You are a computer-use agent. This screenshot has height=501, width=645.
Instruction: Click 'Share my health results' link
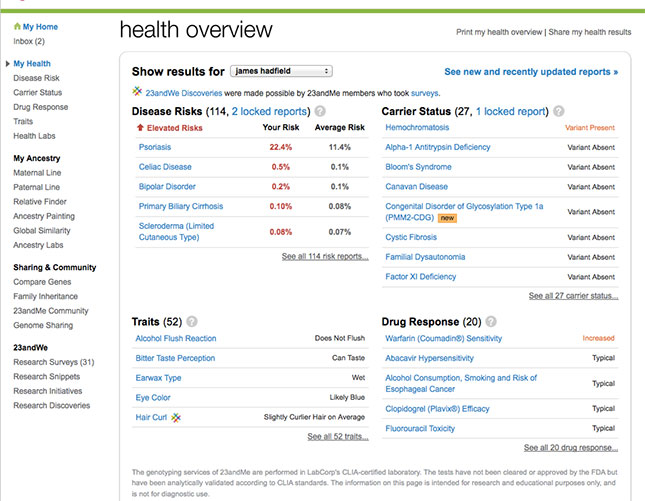point(590,32)
